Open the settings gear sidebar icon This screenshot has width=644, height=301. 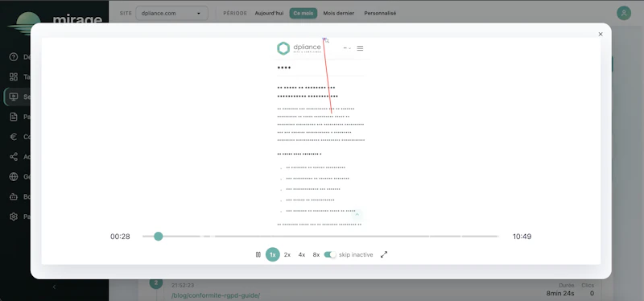pyautogui.click(x=14, y=216)
